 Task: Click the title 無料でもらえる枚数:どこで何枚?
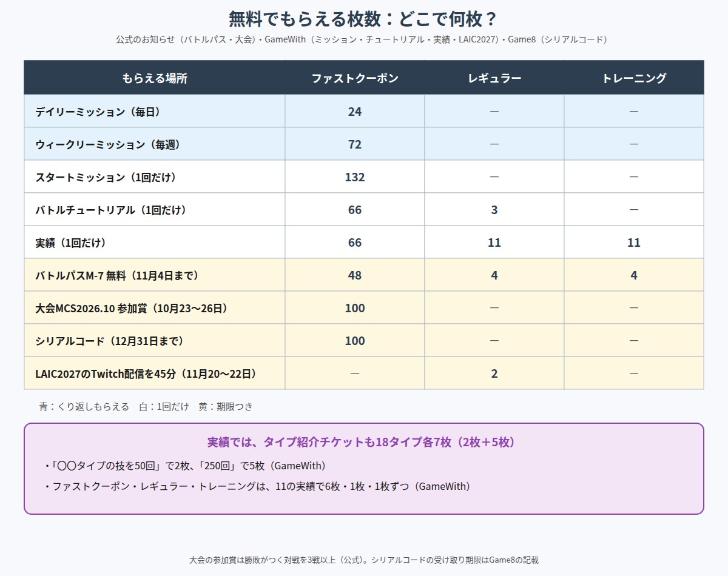(x=363, y=19)
